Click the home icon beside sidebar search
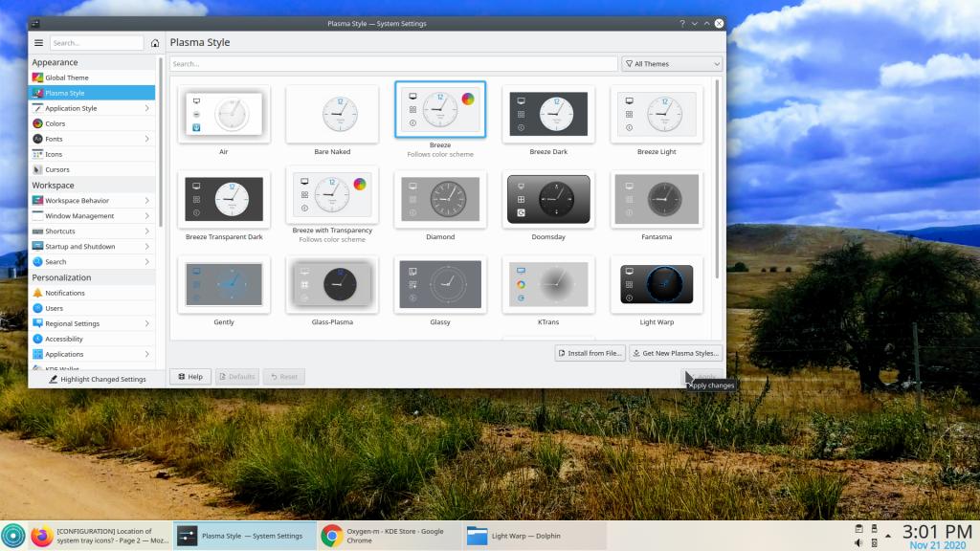The width and height of the screenshot is (980, 551). (155, 43)
